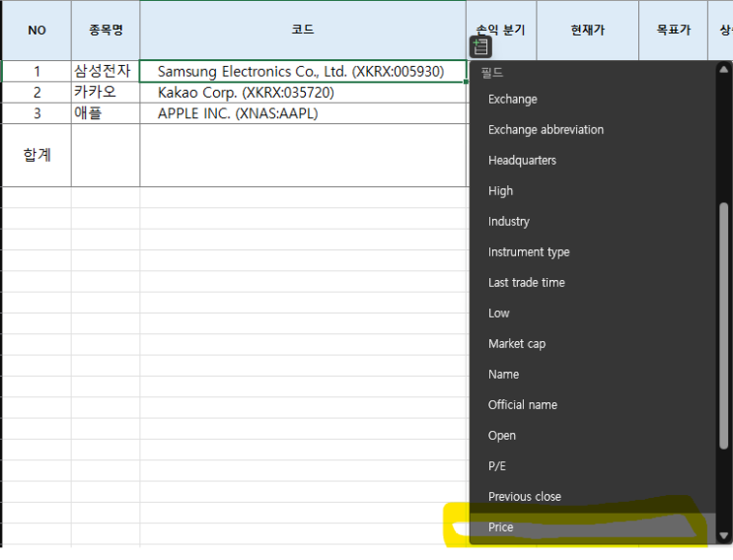Choose the Previous close field

point(592,497)
